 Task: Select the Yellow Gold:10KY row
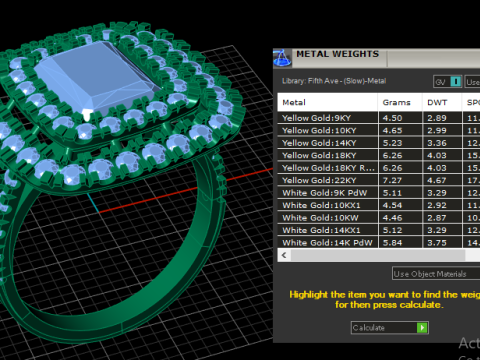tap(379, 130)
